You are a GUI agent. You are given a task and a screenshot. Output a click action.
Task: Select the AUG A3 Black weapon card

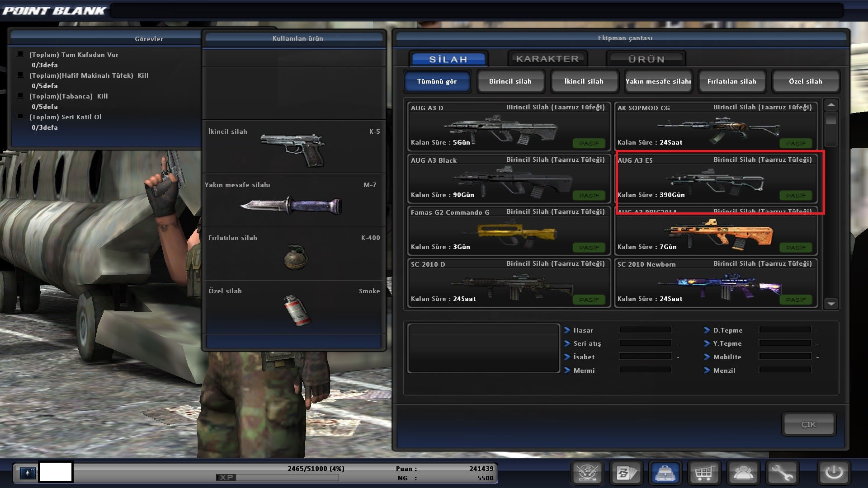[509, 178]
